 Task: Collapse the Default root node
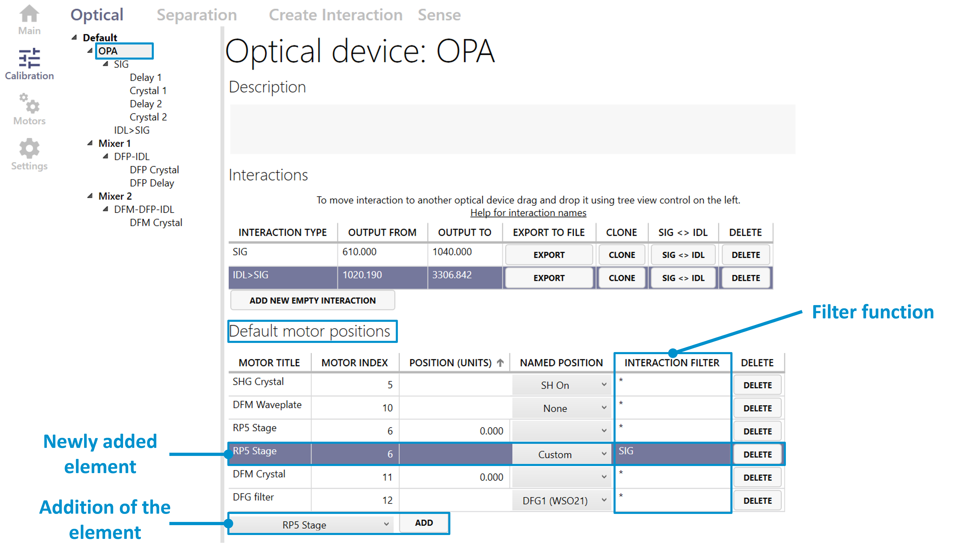74,38
